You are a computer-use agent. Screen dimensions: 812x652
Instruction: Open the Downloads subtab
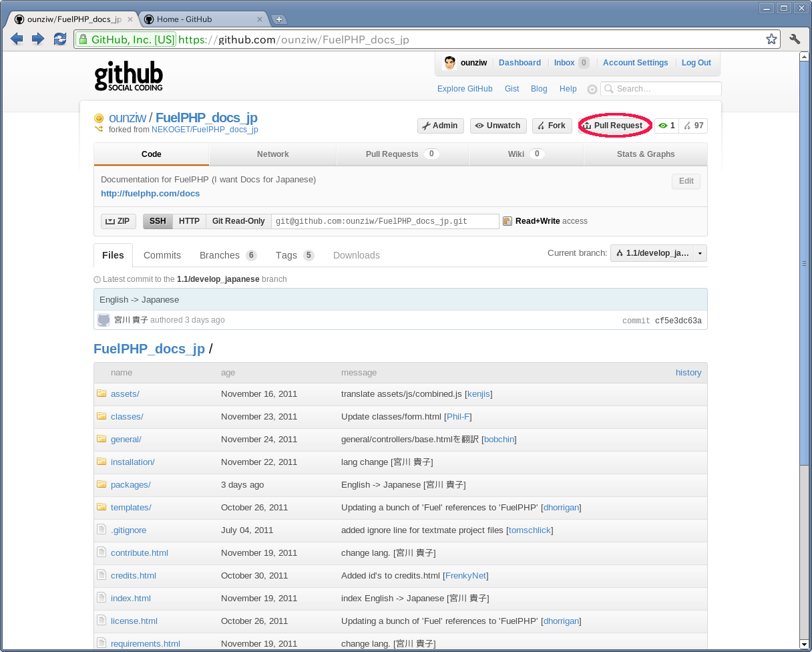coord(357,255)
